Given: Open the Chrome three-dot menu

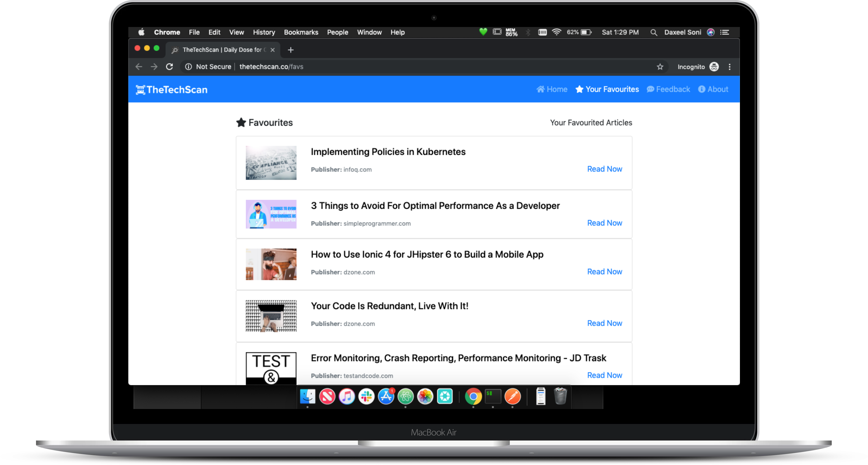Looking at the screenshot, I should pos(729,67).
